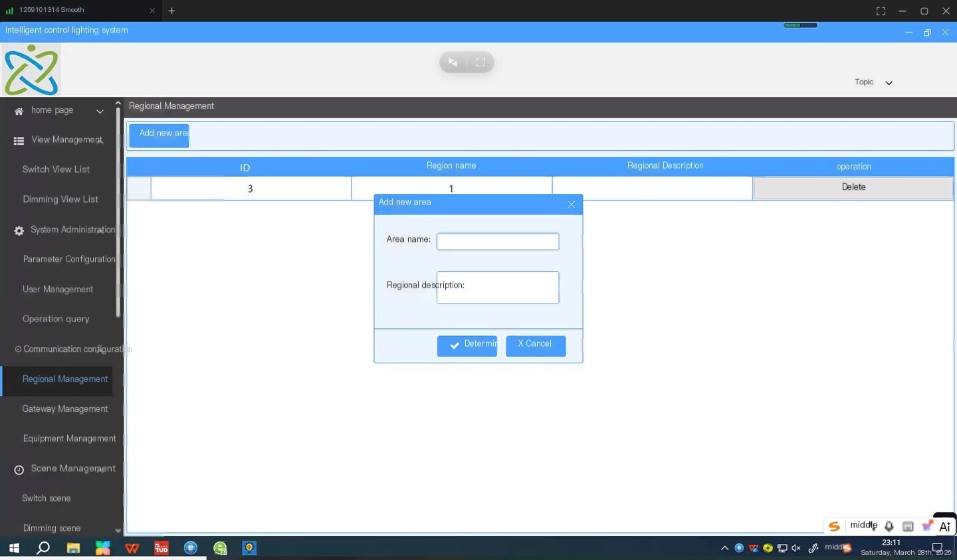Click the Region name column header
The height and width of the screenshot is (560, 957).
coord(451,166)
